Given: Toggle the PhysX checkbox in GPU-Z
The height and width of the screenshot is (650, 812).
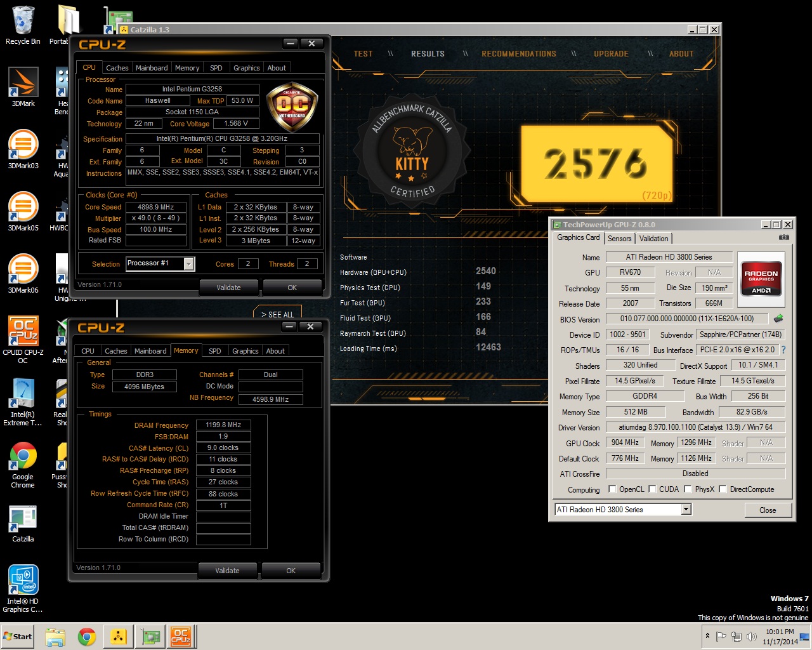Looking at the screenshot, I should 688,489.
